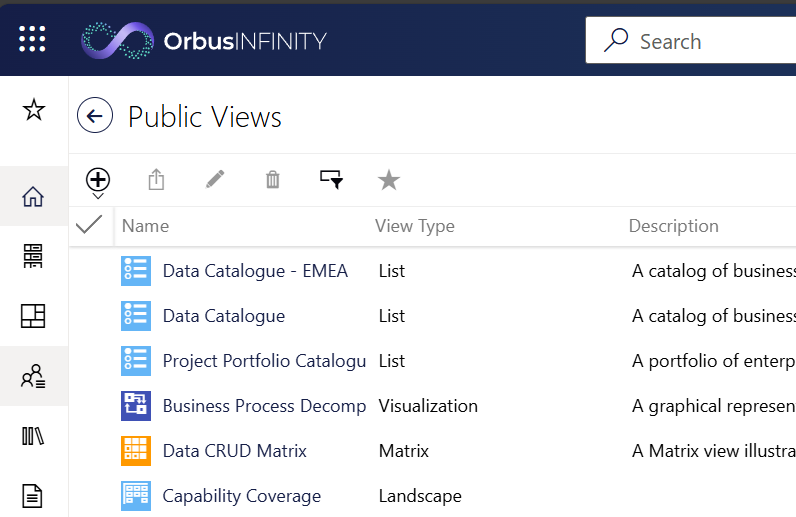Viewport: 796px width, 517px height.
Task: Toggle the select-all checkmark in header
Action: tap(89, 224)
